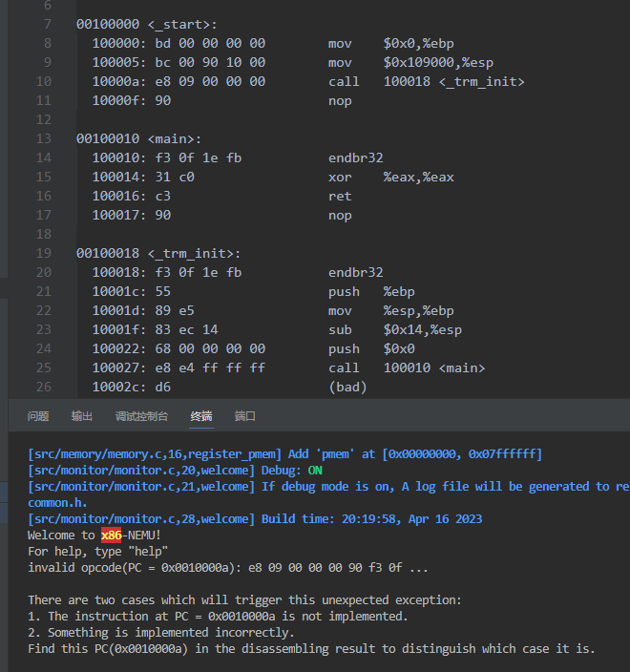Click '1. The instruction at PC' line
This screenshot has width=630, height=672.
[218, 617]
